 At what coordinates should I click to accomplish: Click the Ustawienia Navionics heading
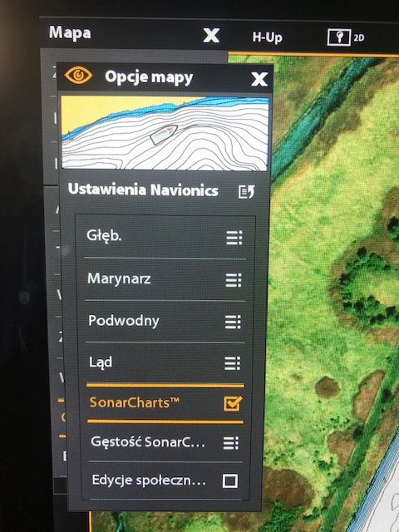click(x=143, y=190)
